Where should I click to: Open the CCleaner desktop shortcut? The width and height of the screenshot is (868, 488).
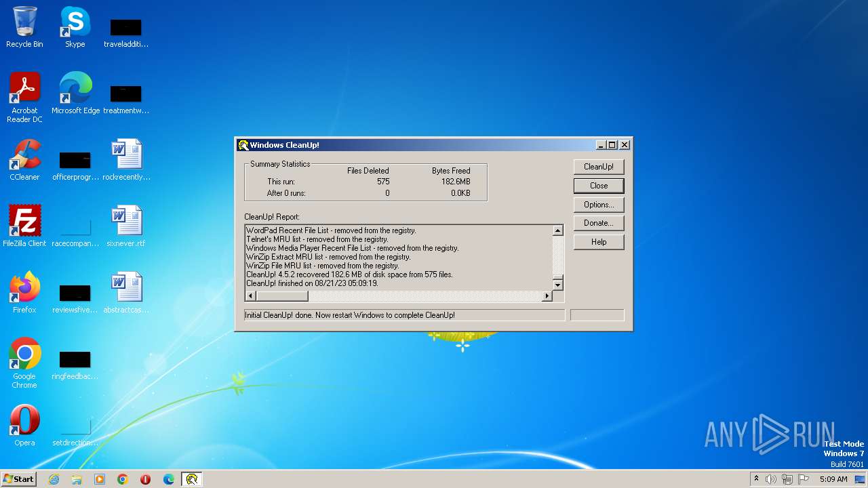click(24, 160)
